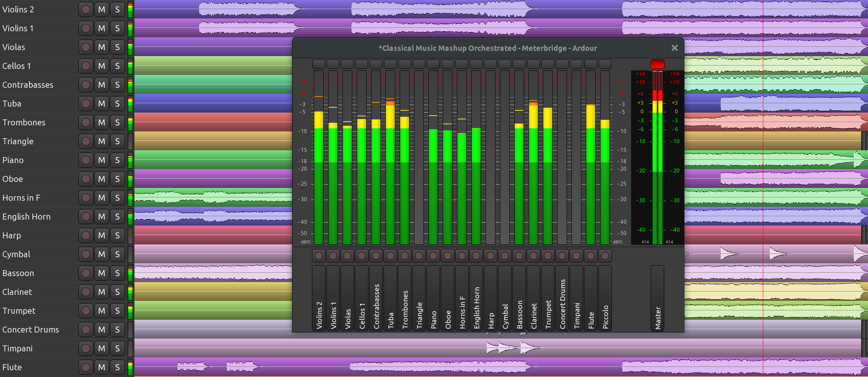The image size is (868, 377).
Task: Solo the Flute track
Action: [118, 367]
